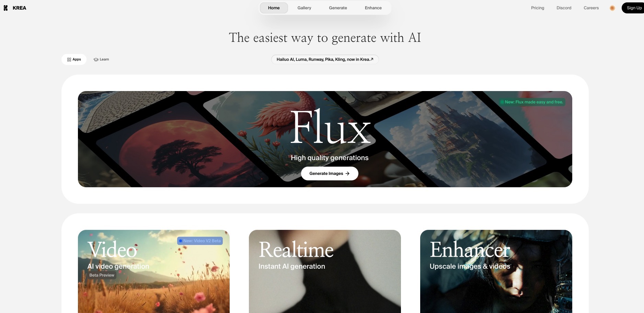644x313 pixels.
Task: Go to the Enhance tab
Action: [373, 8]
